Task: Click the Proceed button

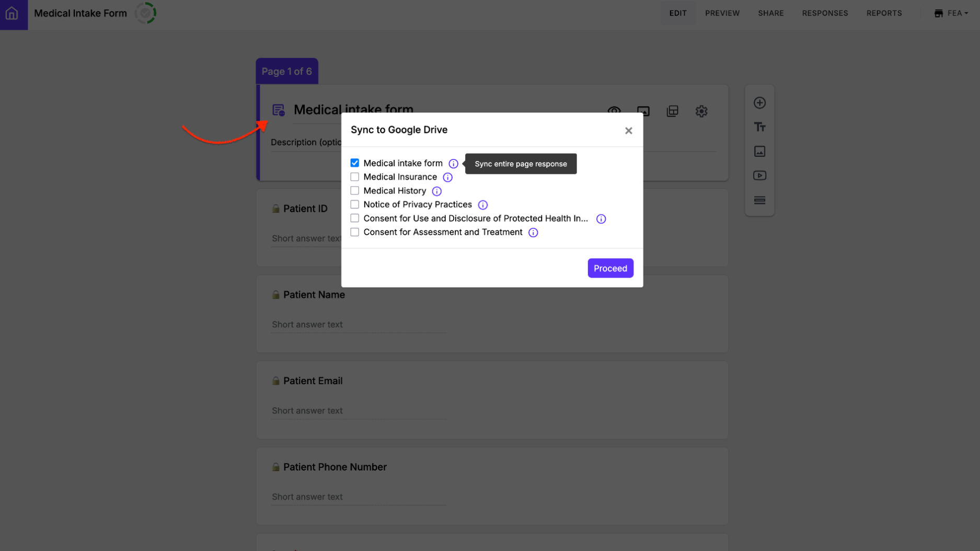Action: [x=610, y=268]
